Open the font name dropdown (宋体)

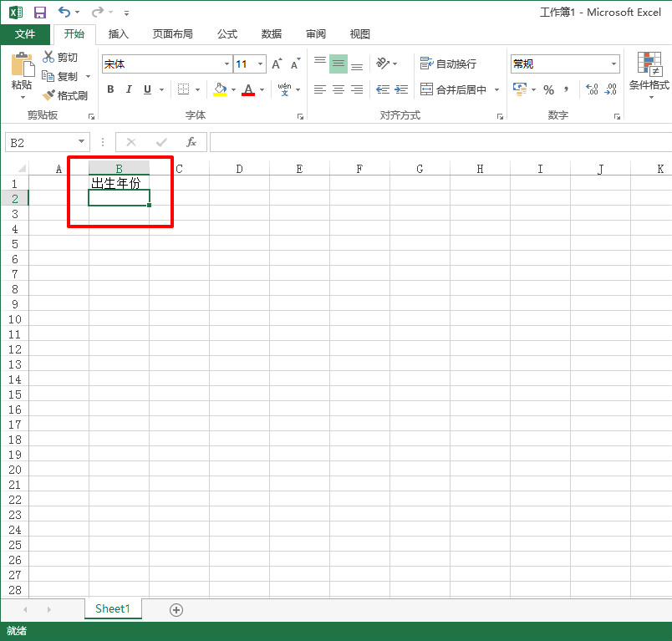[227, 64]
